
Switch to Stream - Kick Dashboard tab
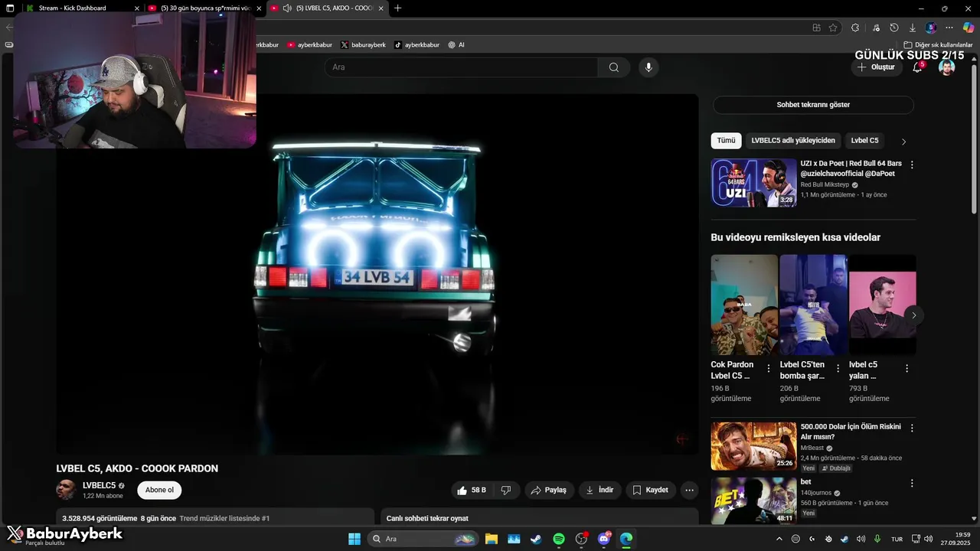[x=81, y=8]
